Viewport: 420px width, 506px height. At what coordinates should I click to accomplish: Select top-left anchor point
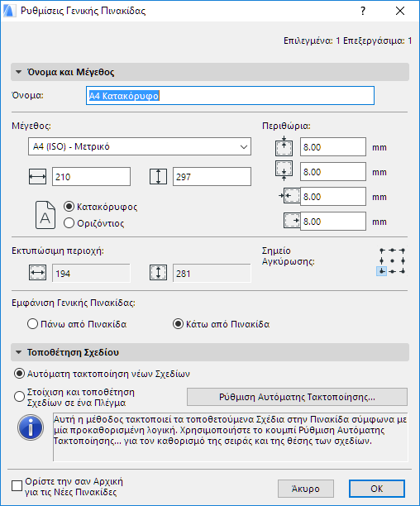[x=382, y=251]
